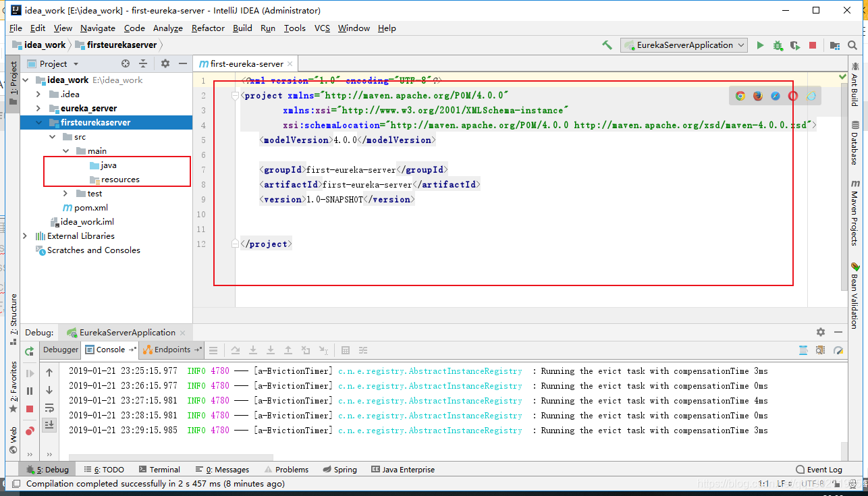Preview pom.xml in Internet Explorer
Image resolution: width=868 pixels, height=496 pixels.
point(811,96)
